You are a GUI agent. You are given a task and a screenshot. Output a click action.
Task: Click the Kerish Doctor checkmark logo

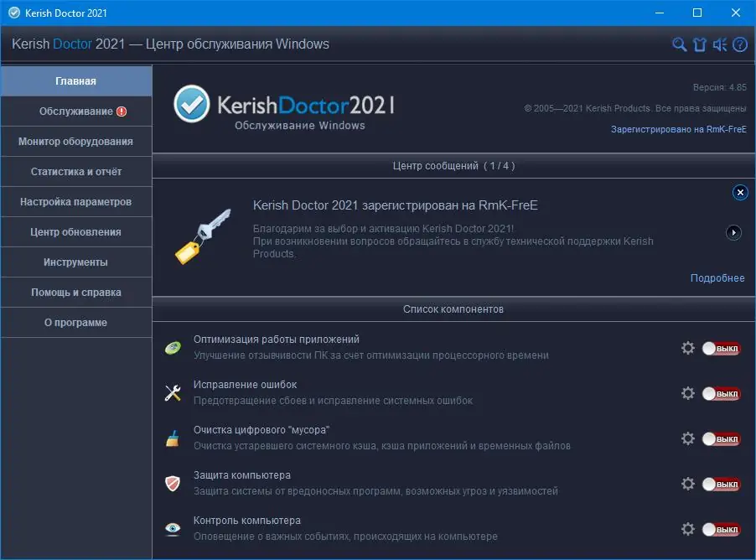pyautogui.click(x=191, y=104)
